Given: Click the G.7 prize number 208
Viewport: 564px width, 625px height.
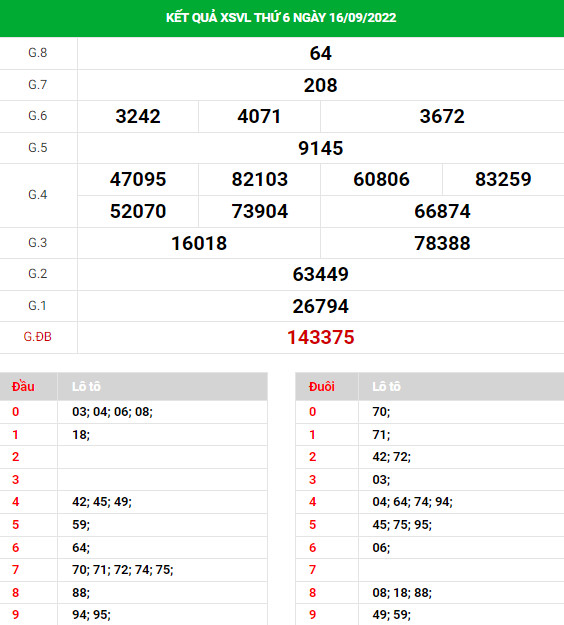Looking at the screenshot, I should (320, 85).
